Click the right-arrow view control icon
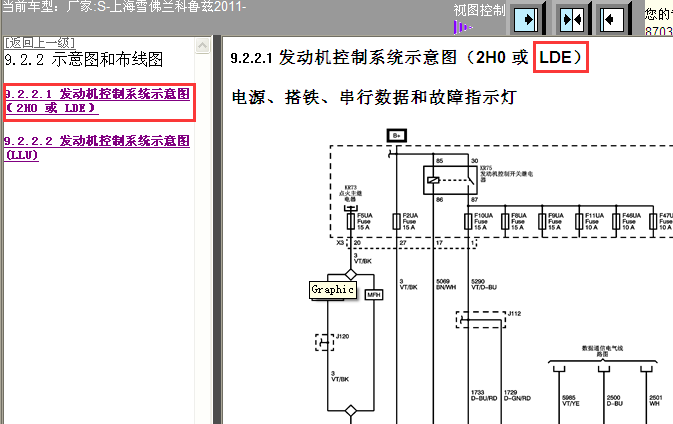The image size is (673, 424). pos(526,20)
